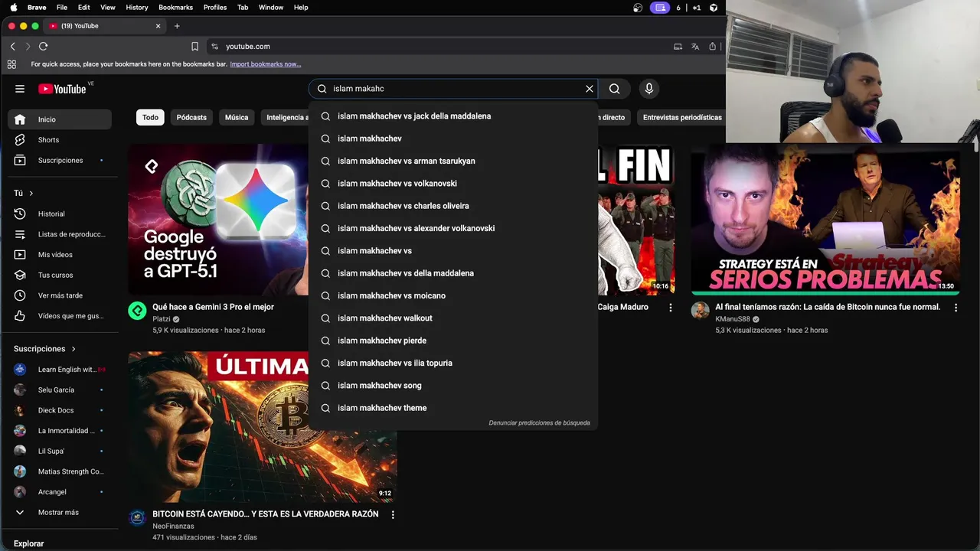
Task: Click Denunciar predicciones de búsqueda
Action: click(x=539, y=423)
